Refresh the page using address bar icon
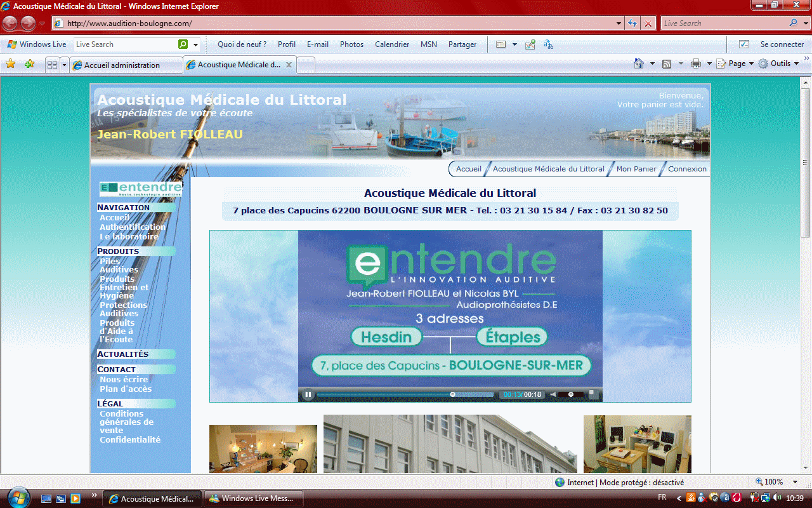 (x=632, y=23)
